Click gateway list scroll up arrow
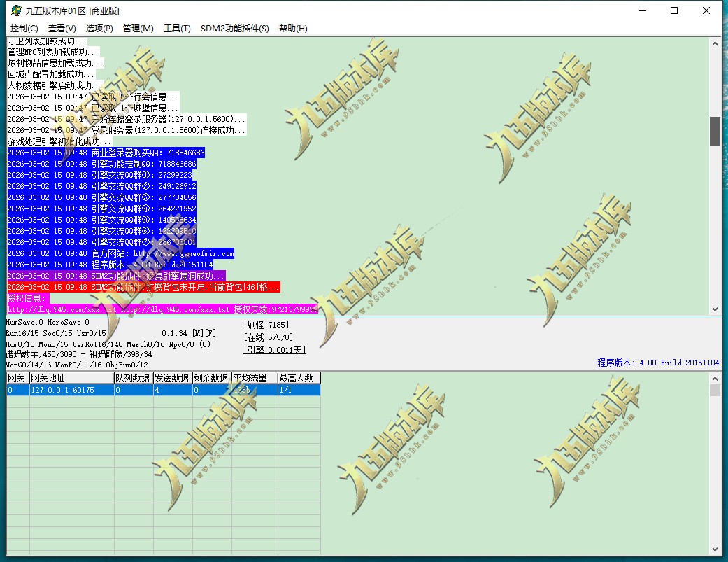 coord(715,379)
